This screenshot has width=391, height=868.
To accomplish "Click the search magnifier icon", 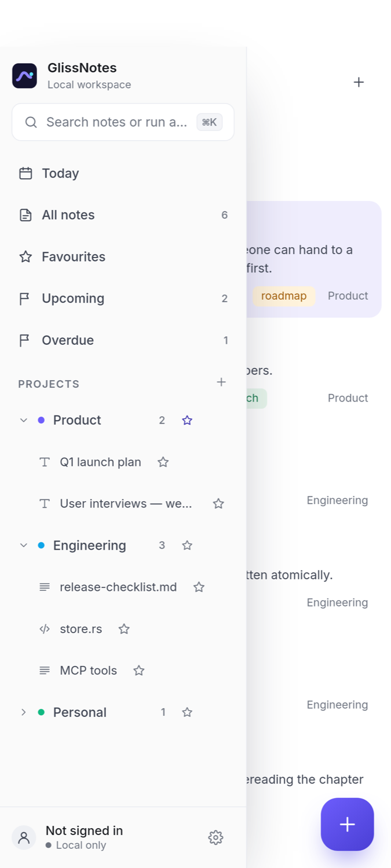I will point(31,122).
